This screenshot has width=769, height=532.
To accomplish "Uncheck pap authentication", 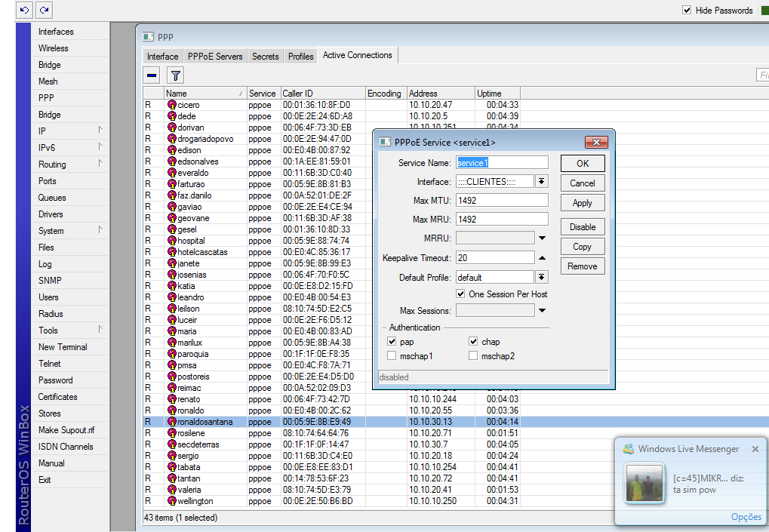I will 392,342.
